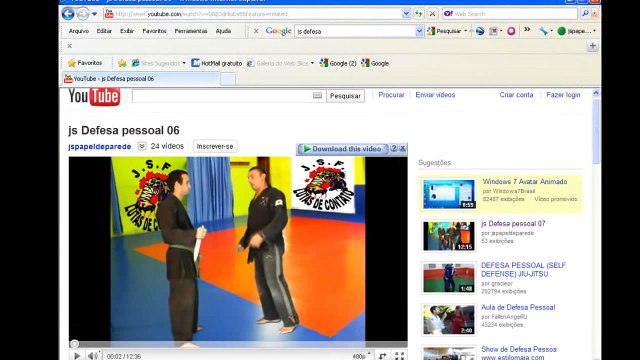640x360 pixels.
Task: Click the Google logo on the toolbar
Action: click(278, 31)
